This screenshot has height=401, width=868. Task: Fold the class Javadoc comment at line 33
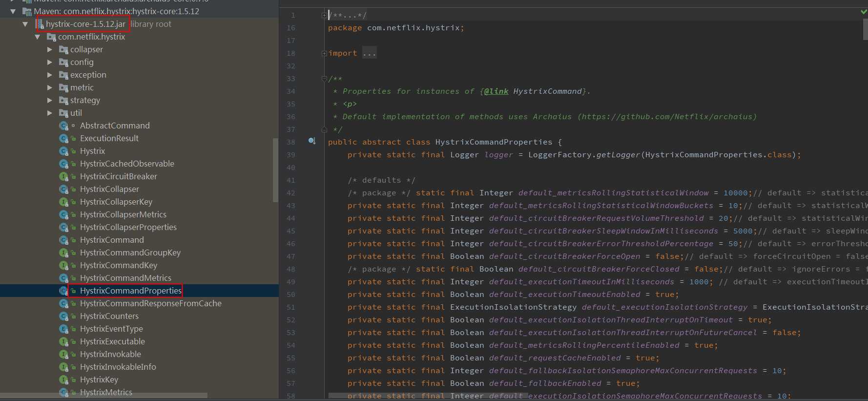click(x=324, y=79)
